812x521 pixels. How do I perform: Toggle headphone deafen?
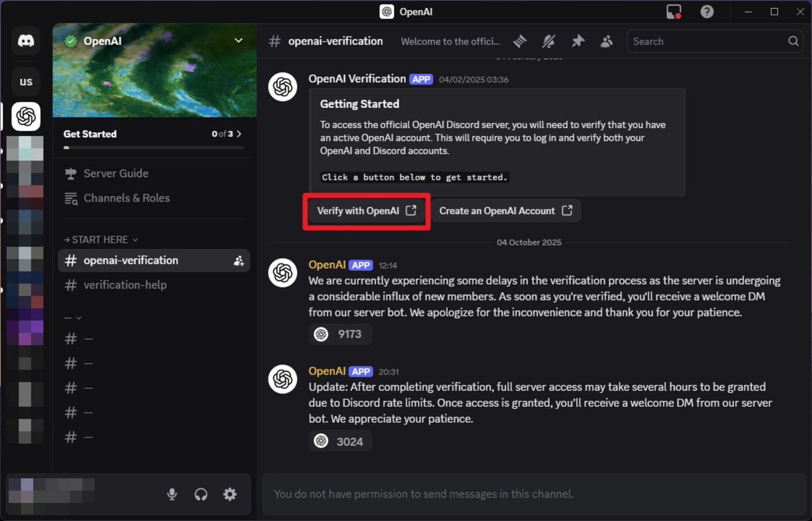[201, 494]
